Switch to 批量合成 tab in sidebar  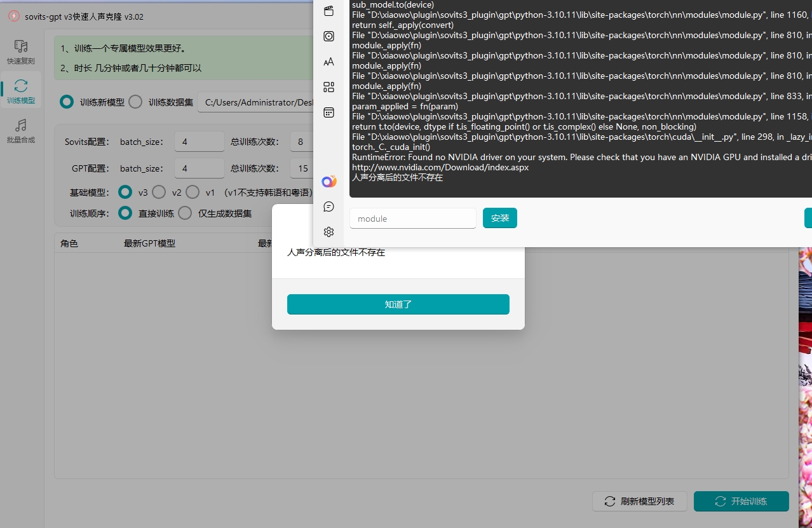pos(21,130)
